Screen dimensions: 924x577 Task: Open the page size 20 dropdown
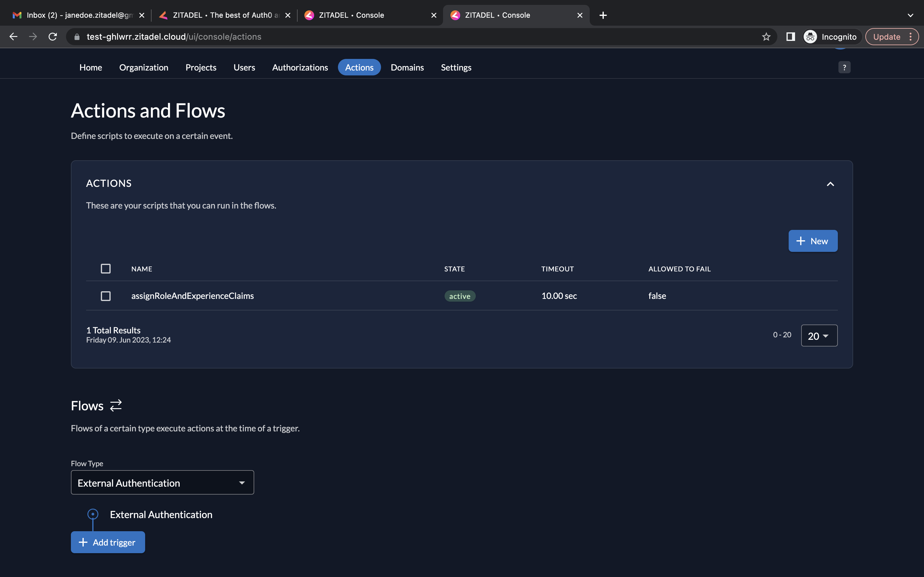pos(819,336)
